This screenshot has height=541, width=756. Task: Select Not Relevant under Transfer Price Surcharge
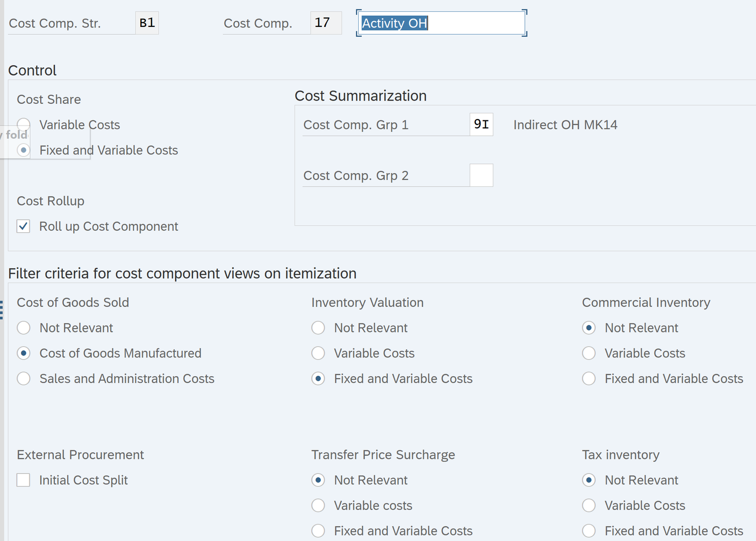tap(318, 480)
